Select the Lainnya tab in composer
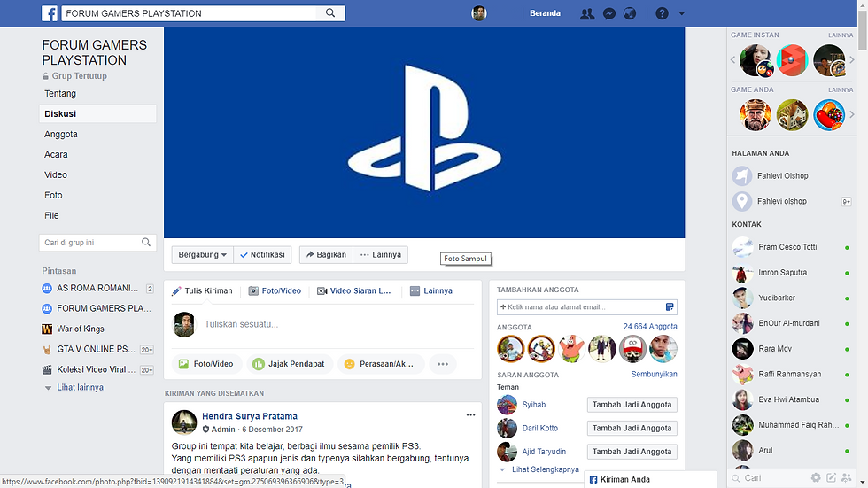Viewport: 868px width, 488px height. click(430, 291)
